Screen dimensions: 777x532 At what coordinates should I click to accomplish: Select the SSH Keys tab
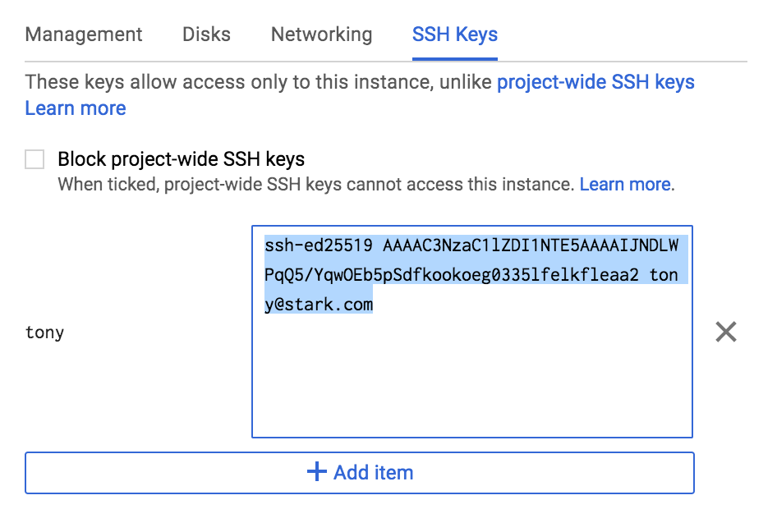coord(455,34)
